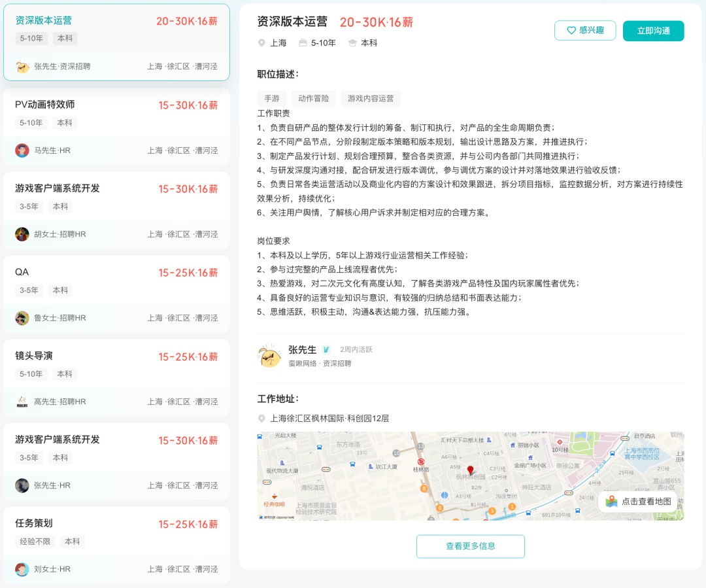
Task: Open the 任务策划 job listing
Action: pos(116,545)
